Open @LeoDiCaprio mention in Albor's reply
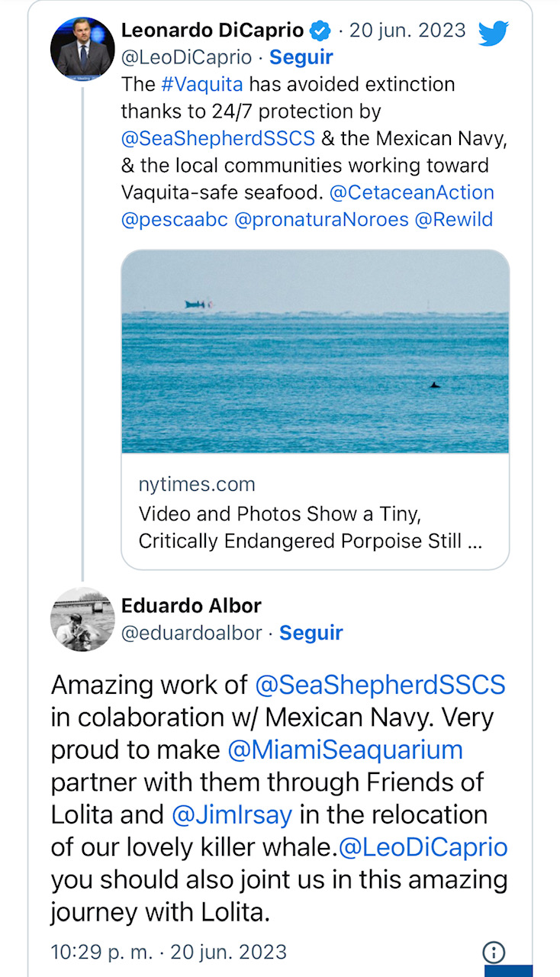 (x=423, y=847)
